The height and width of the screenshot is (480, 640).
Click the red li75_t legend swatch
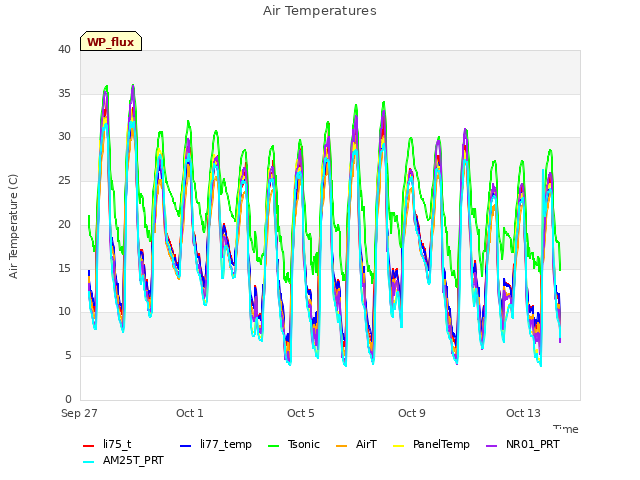(89, 446)
